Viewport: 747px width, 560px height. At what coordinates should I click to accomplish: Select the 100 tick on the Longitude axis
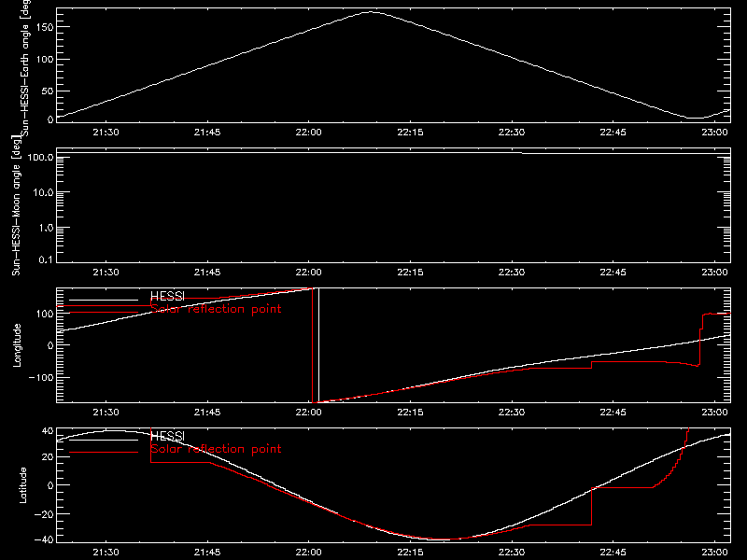click(x=44, y=314)
